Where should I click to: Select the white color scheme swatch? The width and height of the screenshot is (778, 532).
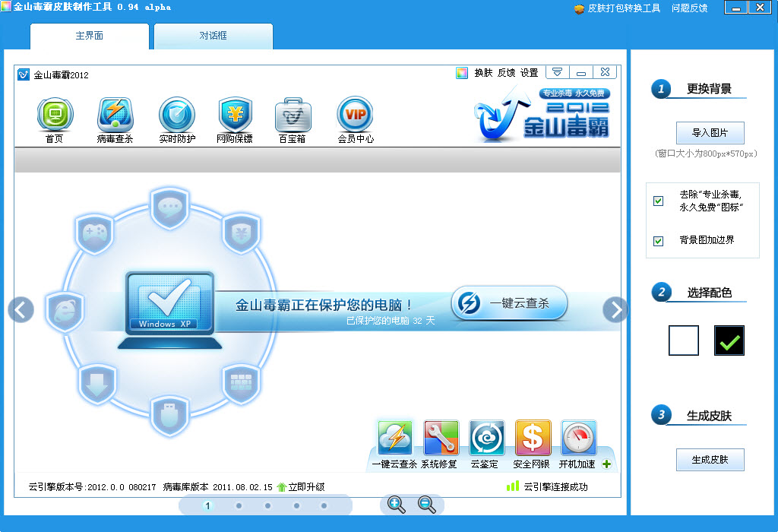click(x=684, y=340)
